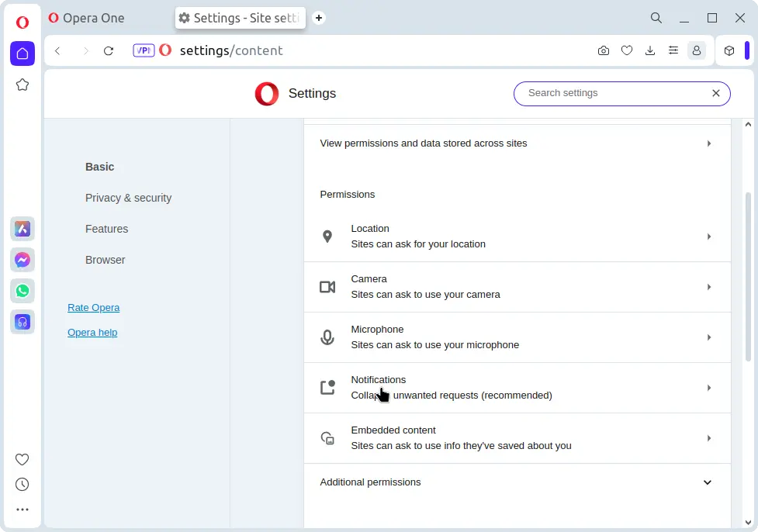The height and width of the screenshot is (532, 758).
Task: Open Location permission settings
Action: coord(517,237)
